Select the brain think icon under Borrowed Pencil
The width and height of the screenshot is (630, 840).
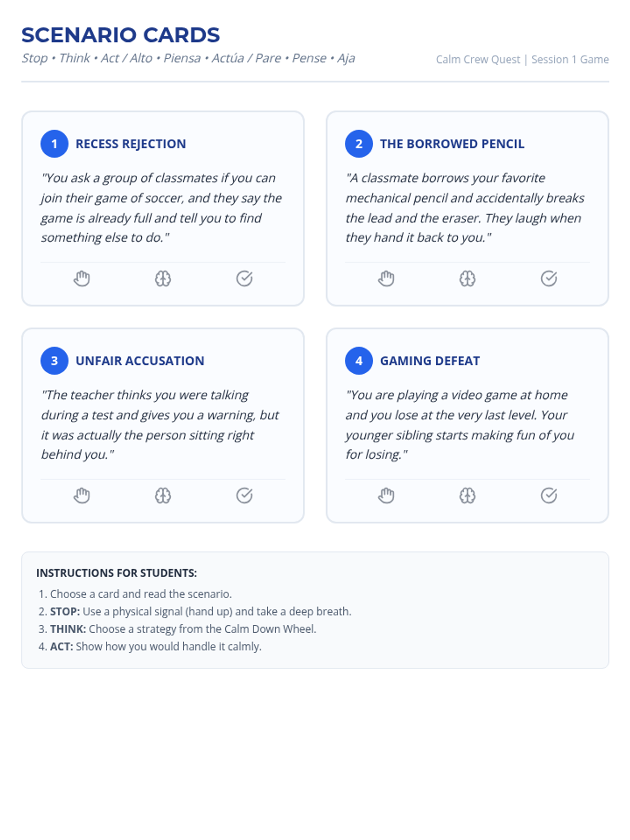click(467, 278)
